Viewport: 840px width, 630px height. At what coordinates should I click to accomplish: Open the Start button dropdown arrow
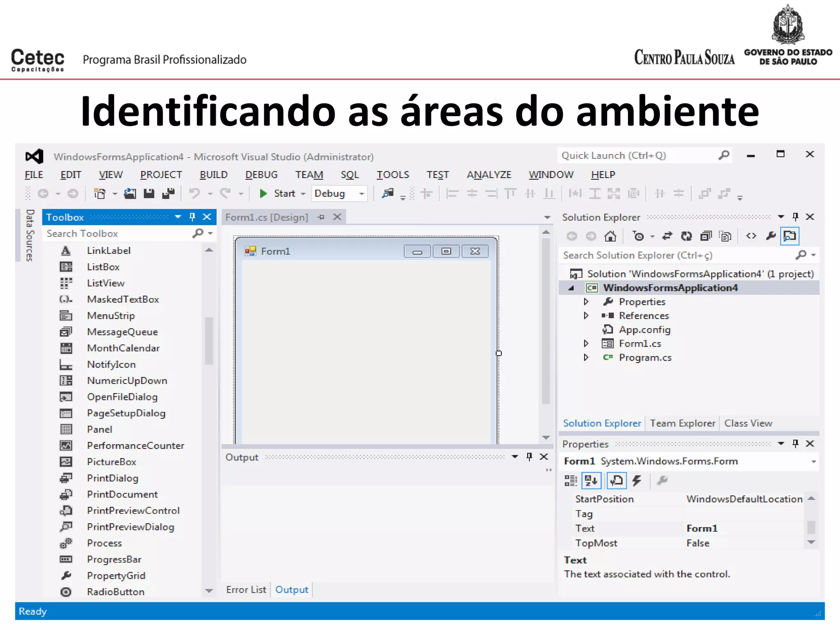(x=303, y=194)
